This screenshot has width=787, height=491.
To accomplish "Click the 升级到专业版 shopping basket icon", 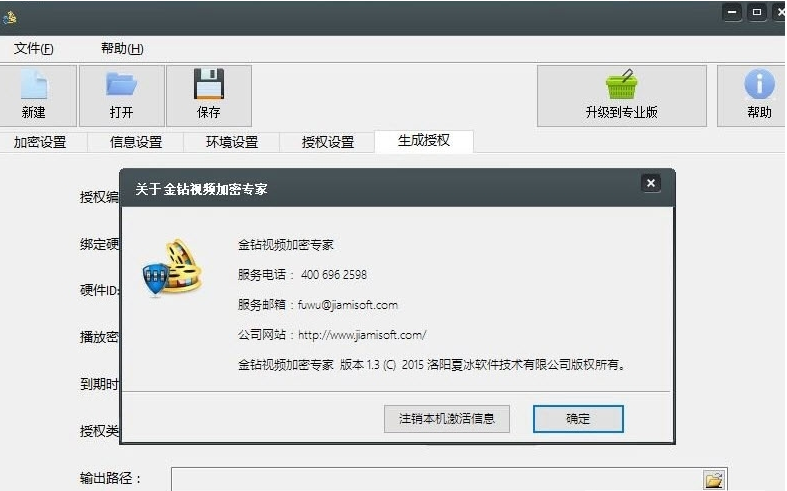I will click(621, 84).
